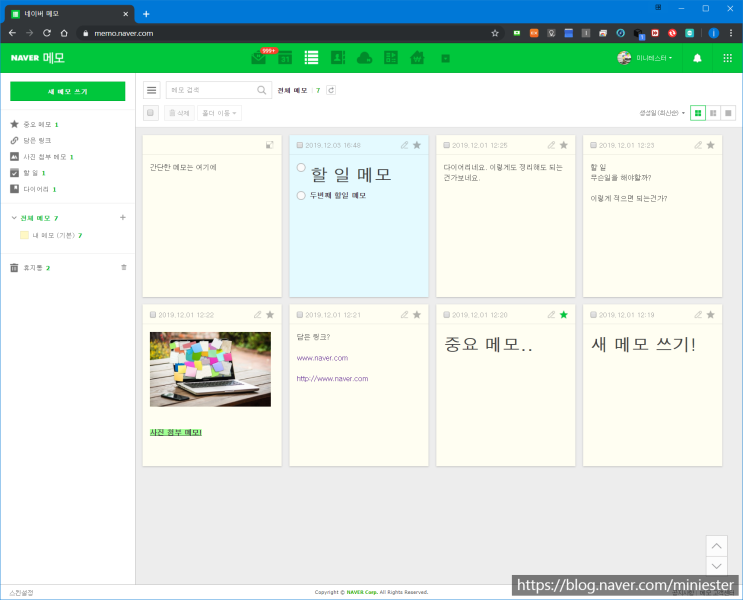The height and width of the screenshot is (600, 743).
Task: Click 스킨설정 in the footer
Action: click(21, 592)
